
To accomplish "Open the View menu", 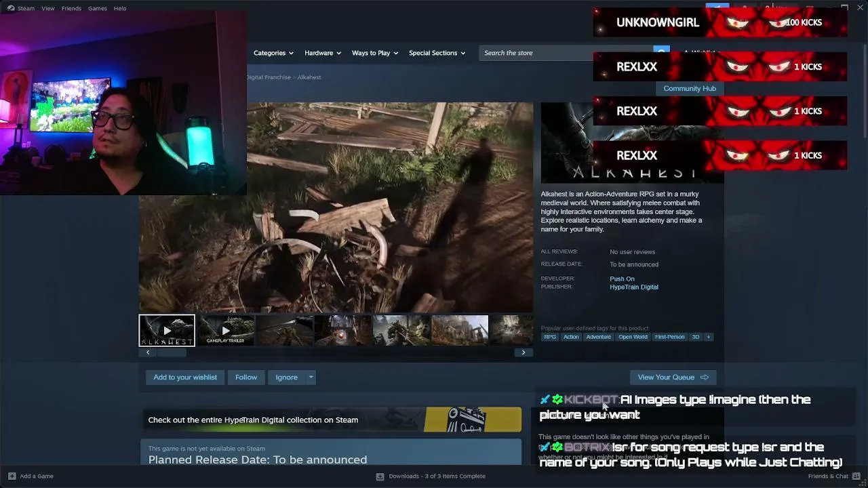I will (48, 8).
